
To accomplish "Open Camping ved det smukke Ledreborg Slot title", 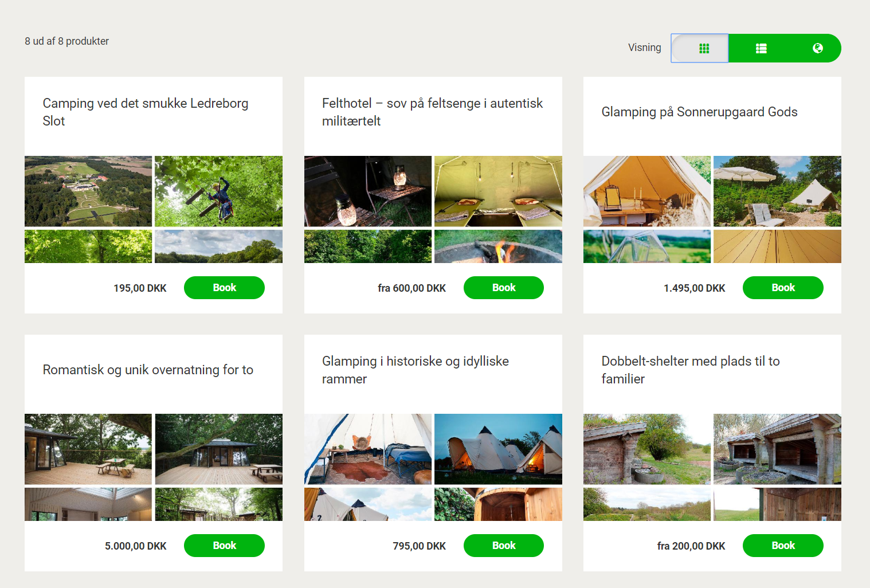I will 146,112.
